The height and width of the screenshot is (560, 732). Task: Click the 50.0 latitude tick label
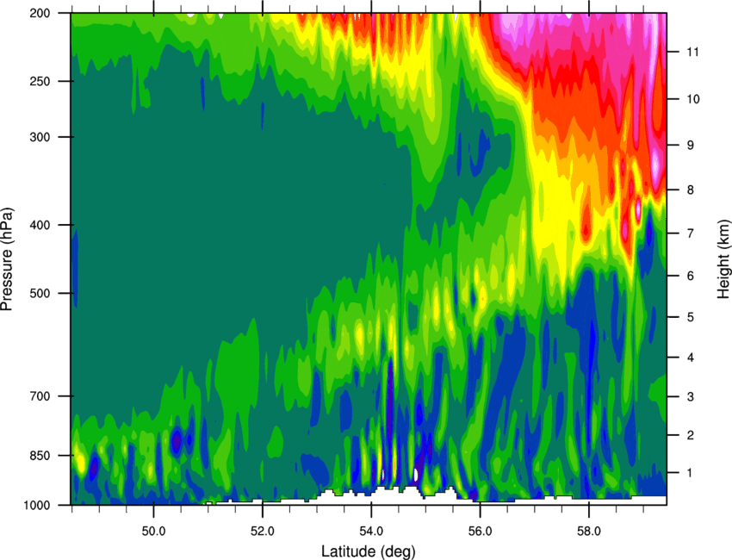(x=153, y=532)
